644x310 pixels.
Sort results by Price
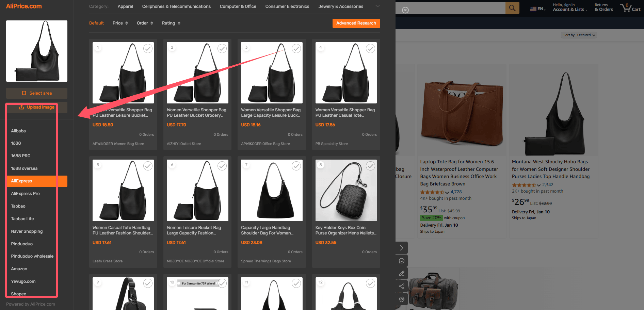tap(120, 23)
